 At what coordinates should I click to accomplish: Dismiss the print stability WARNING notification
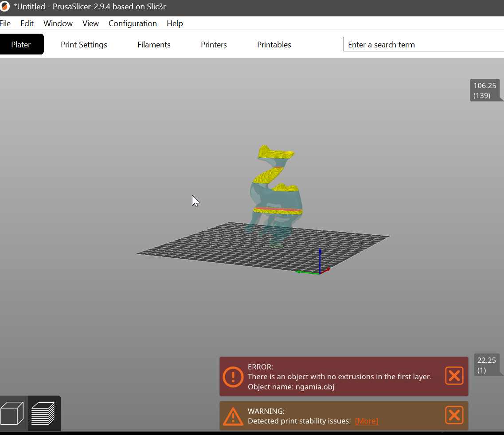click(x=454, y=415)
